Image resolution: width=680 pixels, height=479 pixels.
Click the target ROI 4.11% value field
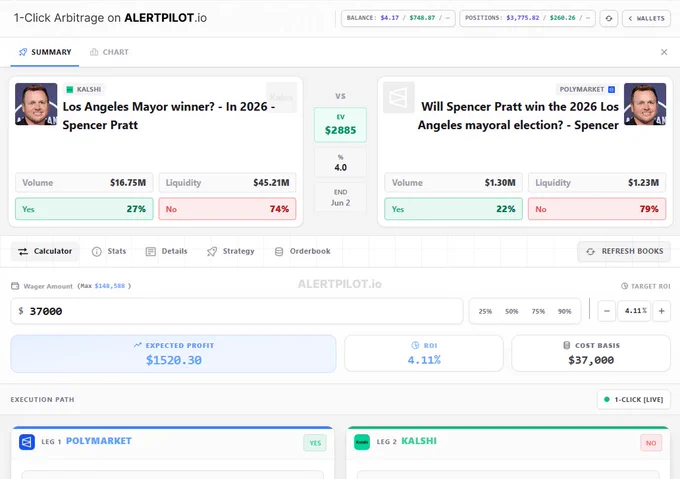634,311
